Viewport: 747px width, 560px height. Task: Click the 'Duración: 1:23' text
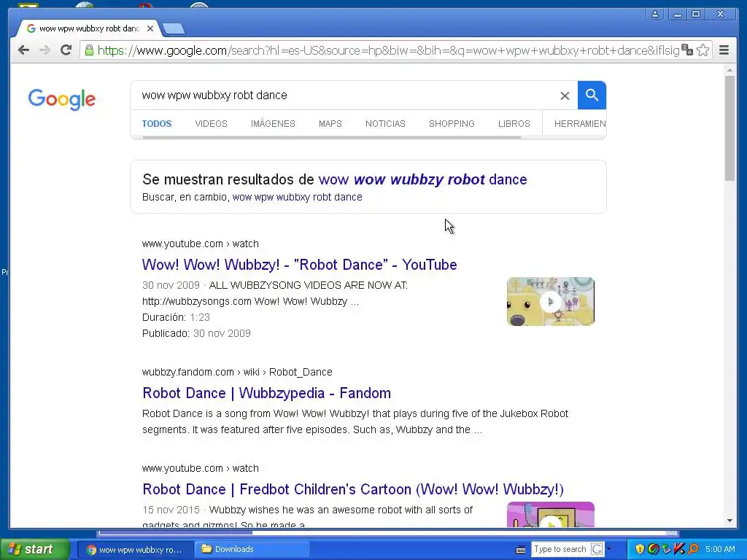click(176, 318)
